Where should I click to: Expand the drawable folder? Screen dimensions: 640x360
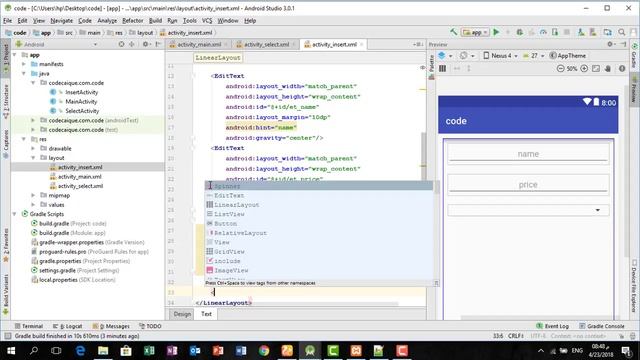(33, 149)
